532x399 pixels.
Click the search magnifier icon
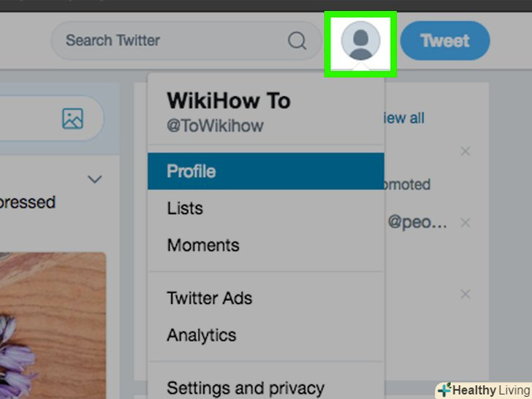coord(297,41)
